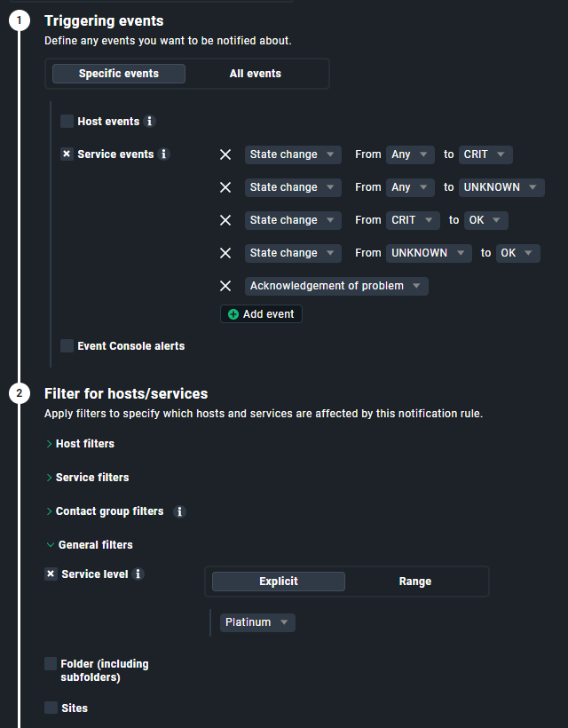Delete the CRIT to OK event row
The height and width of the screenshot is (728, 568).
[225, 220]
